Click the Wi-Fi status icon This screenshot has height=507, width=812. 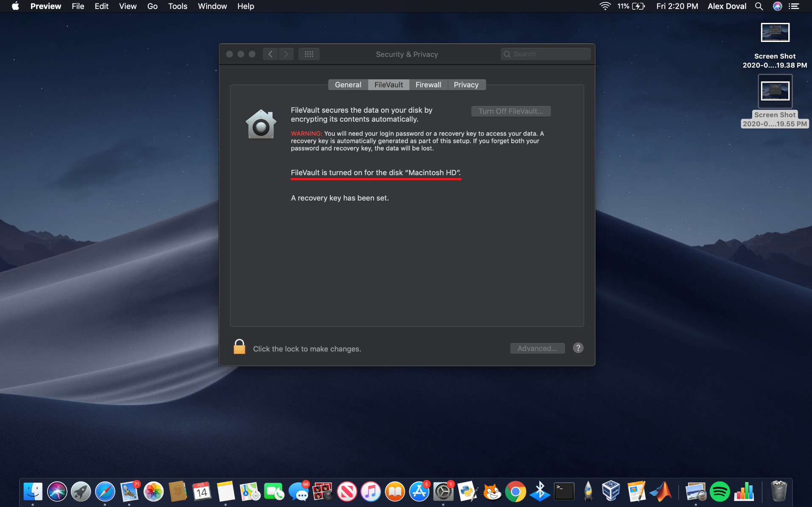click(x=605, y=6)
